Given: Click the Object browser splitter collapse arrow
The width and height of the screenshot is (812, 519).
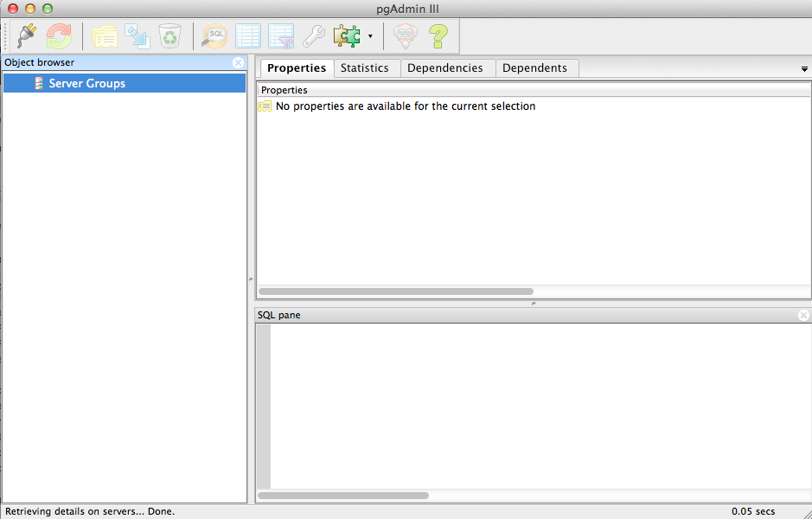Looking at the screenshot, I should point(251,279).
